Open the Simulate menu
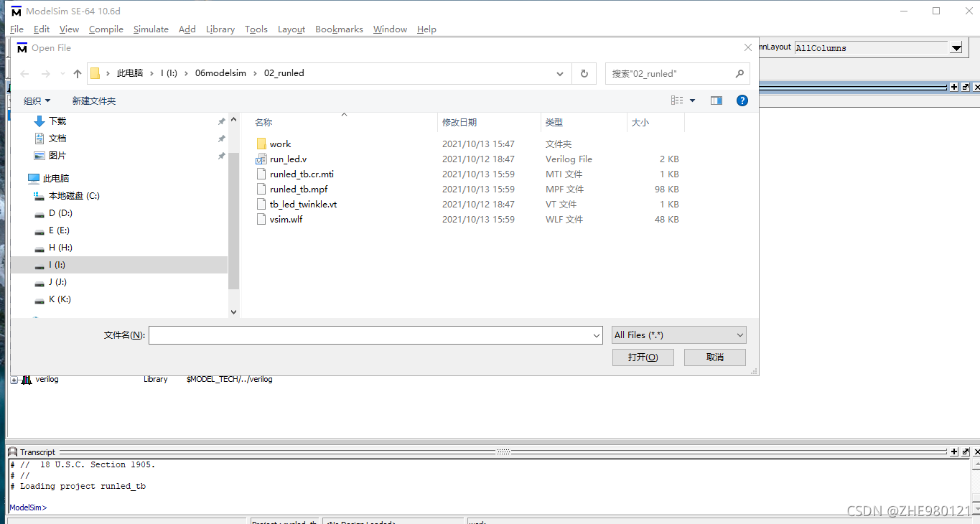The width and height of the screenshot is (980, 524). tap(151, 29)
